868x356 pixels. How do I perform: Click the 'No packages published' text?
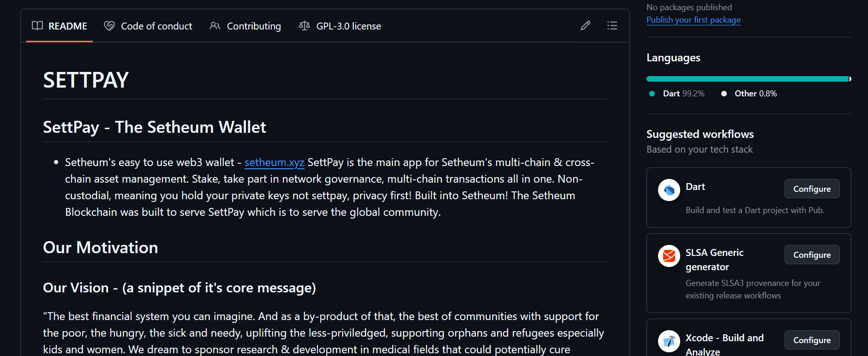point(689,7)
